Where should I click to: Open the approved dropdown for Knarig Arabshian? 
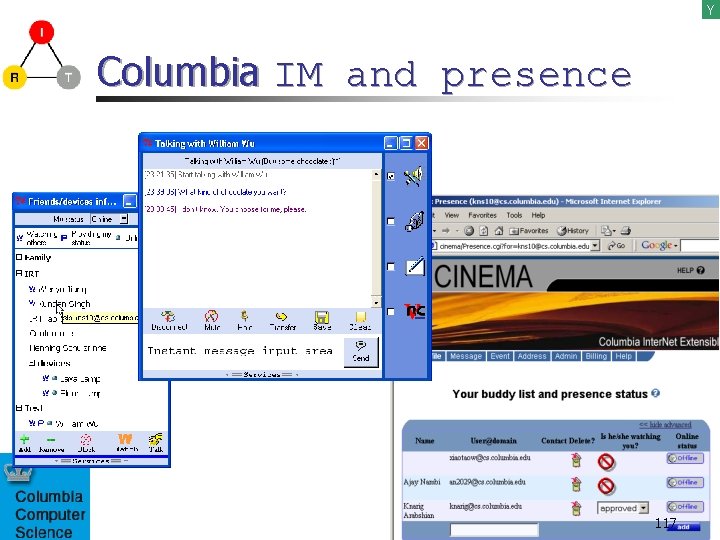(644, 508)
